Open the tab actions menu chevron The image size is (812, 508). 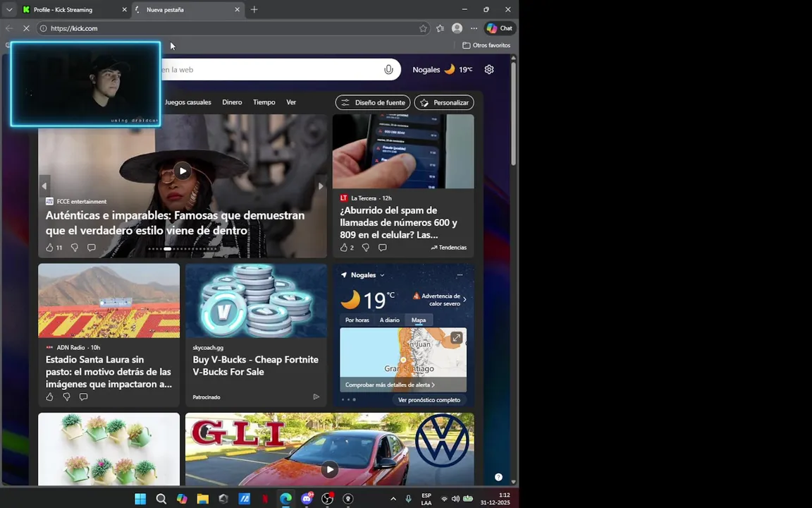click(x=9, y=9)
